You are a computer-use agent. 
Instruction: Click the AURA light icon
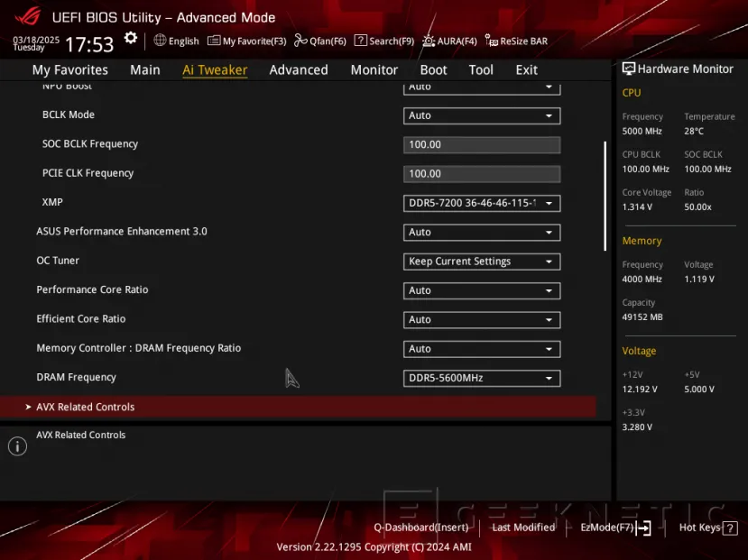429,41
